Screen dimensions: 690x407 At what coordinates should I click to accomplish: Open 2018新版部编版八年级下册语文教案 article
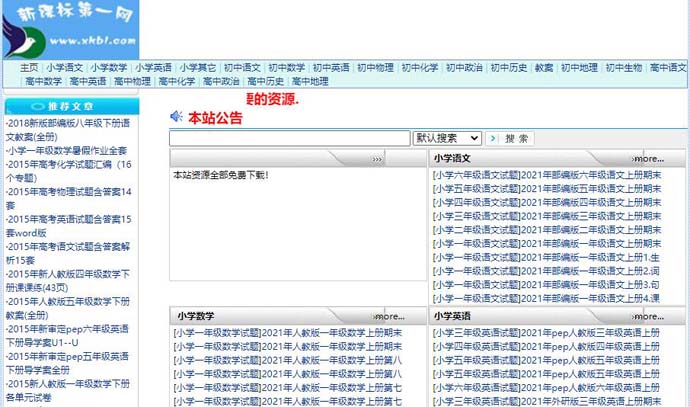(x=68, y=130)
